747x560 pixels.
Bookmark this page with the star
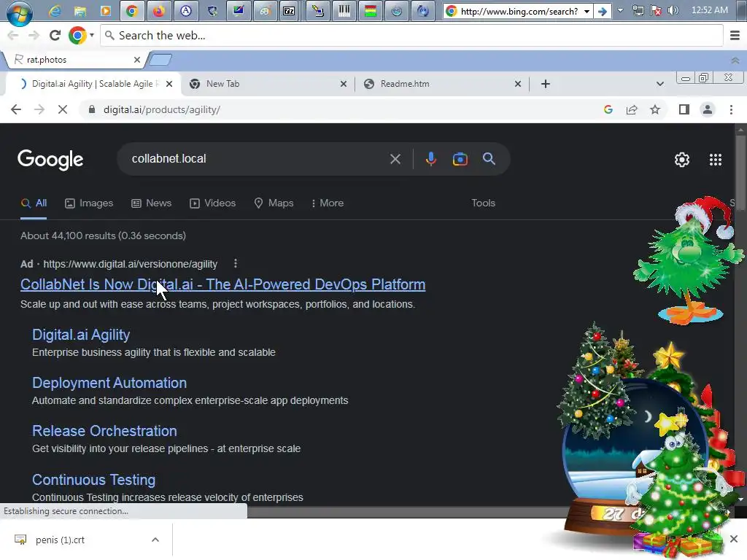[x=655, y=109]
